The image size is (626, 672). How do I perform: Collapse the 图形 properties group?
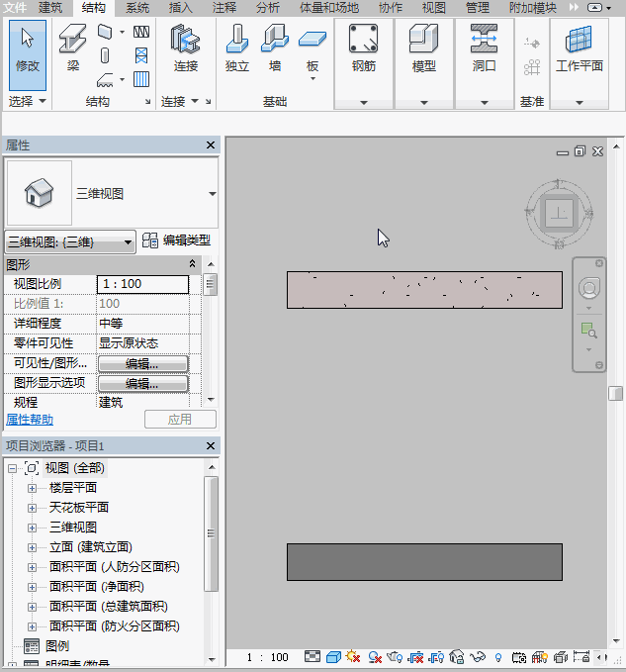tap(192, 264)
